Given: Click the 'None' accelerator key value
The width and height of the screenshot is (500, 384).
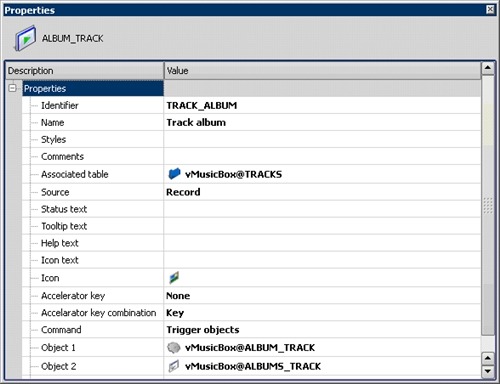Looking at the screenshot, I should click(178, 296).
